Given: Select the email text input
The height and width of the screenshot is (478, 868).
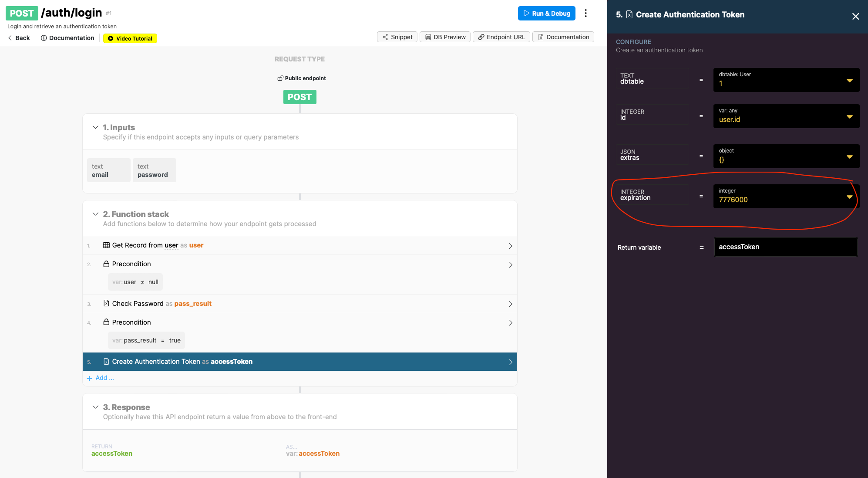Looking at the screenshot, I should (x=109, y=170).
